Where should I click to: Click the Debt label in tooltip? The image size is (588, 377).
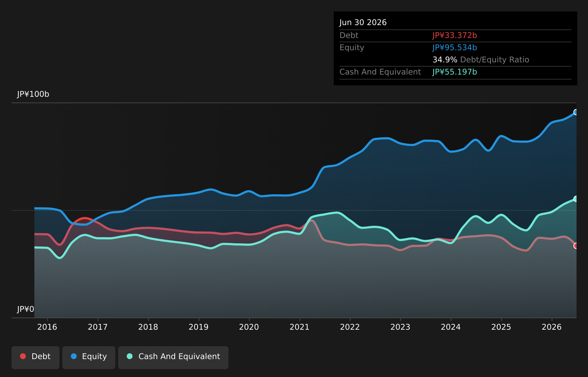pyautogui.click(x=349, y=35)
